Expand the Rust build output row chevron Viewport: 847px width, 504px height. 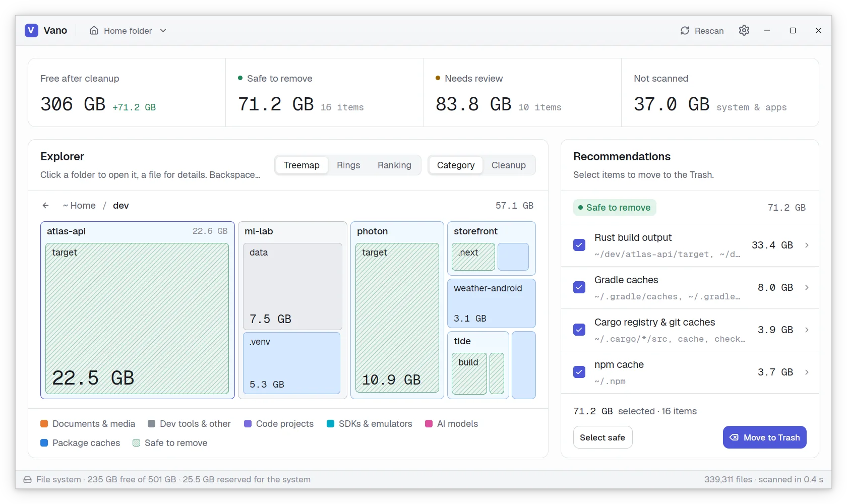(x=807, y=245)
